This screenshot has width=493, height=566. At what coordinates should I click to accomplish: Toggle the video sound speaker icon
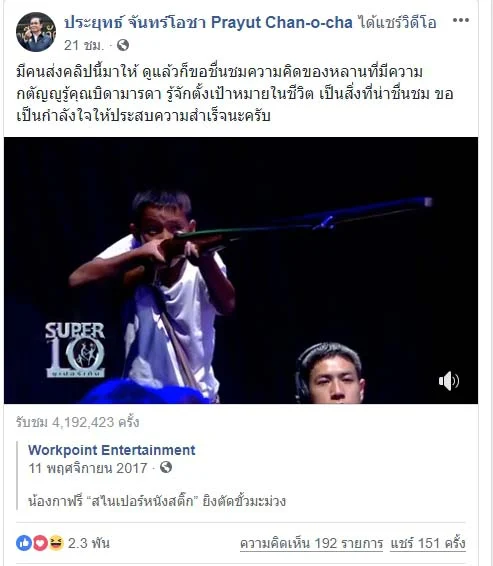tap(449, 380)
